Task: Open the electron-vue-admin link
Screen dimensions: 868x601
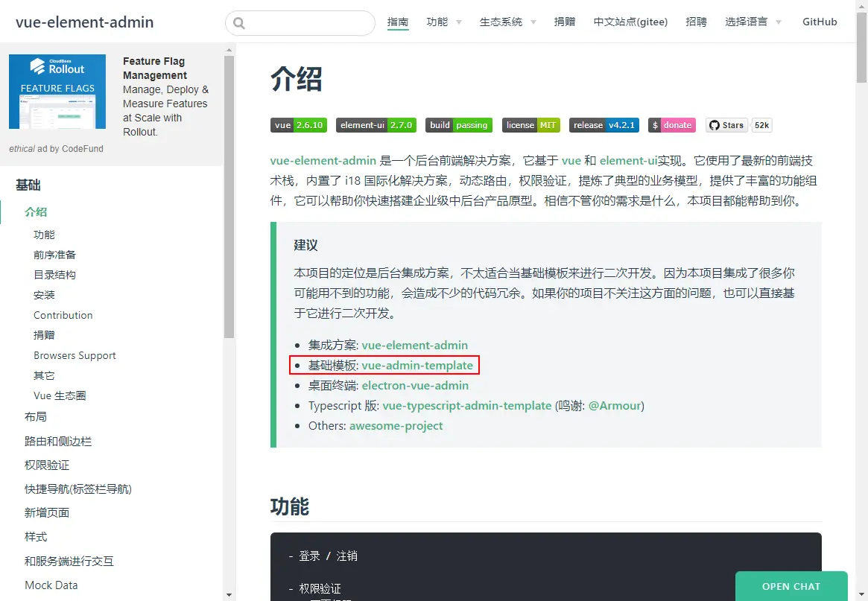Action: 414,385
